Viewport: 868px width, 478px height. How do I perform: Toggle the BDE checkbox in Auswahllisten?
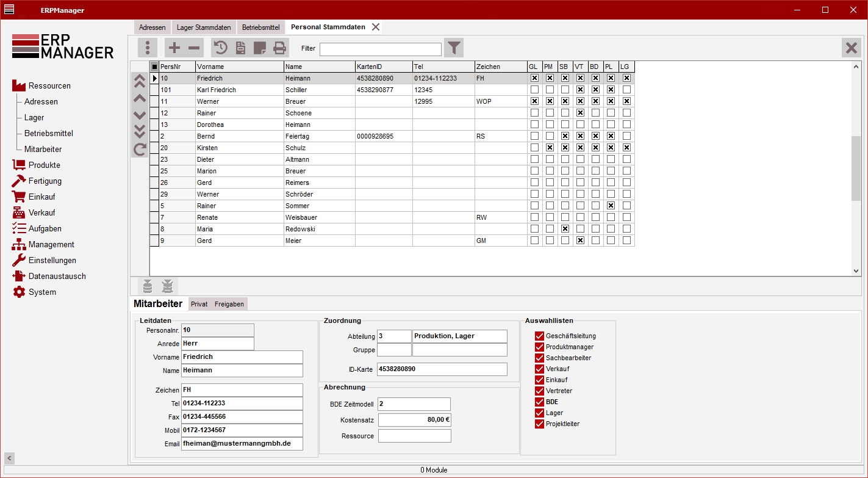point(539,402)
